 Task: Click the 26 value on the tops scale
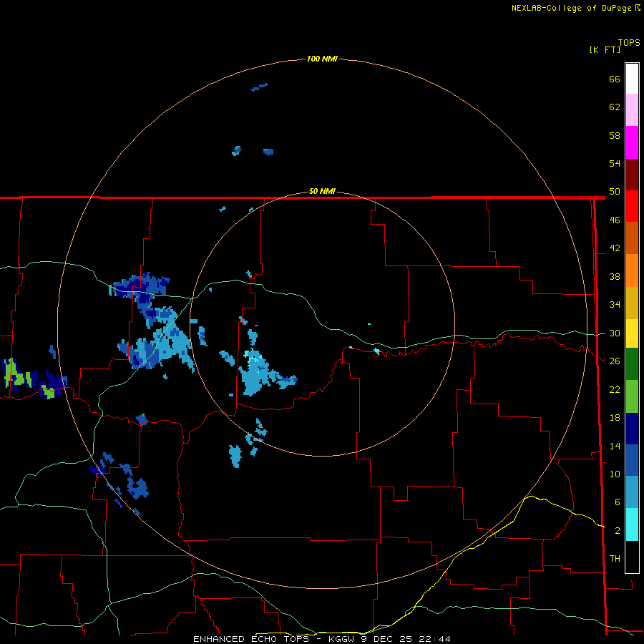[x=615, y=361]
